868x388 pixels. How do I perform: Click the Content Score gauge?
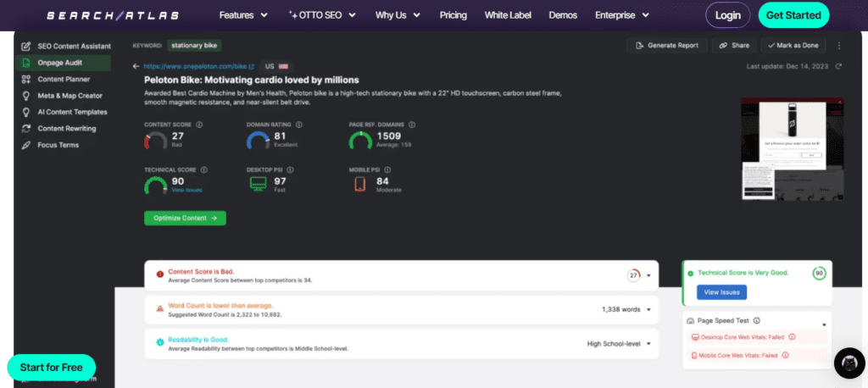pos(156,141)
